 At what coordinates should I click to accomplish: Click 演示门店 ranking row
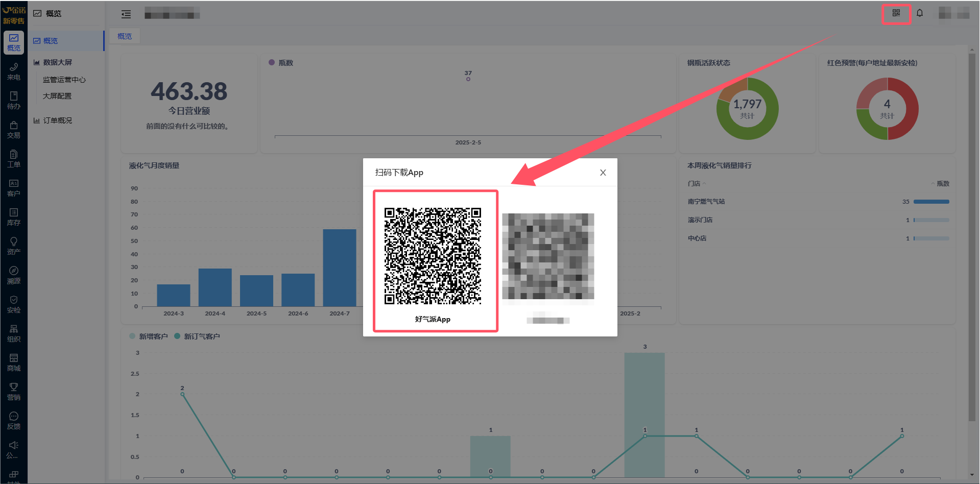[x=818, y=220]
